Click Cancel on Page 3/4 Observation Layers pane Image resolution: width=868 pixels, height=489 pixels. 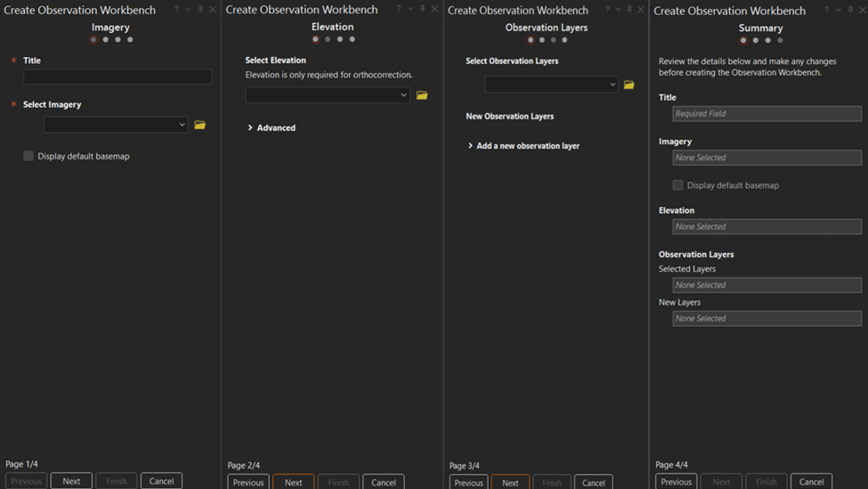(x=594, y=483)
